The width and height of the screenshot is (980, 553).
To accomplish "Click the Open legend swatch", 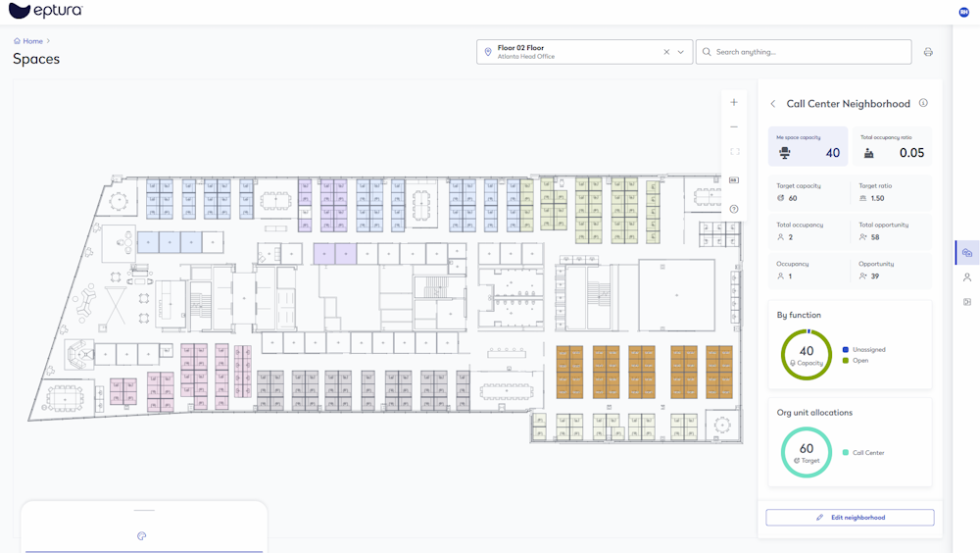I will point(846,360).
